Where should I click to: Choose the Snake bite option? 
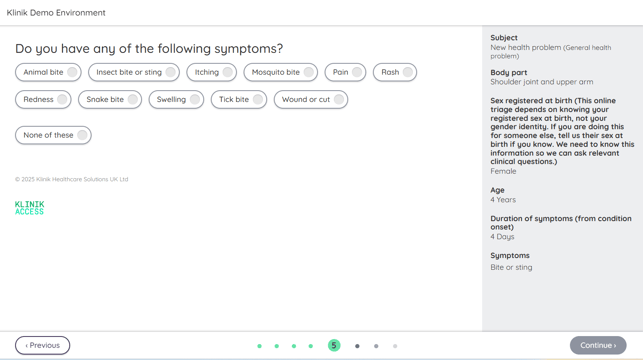point(110,100)
